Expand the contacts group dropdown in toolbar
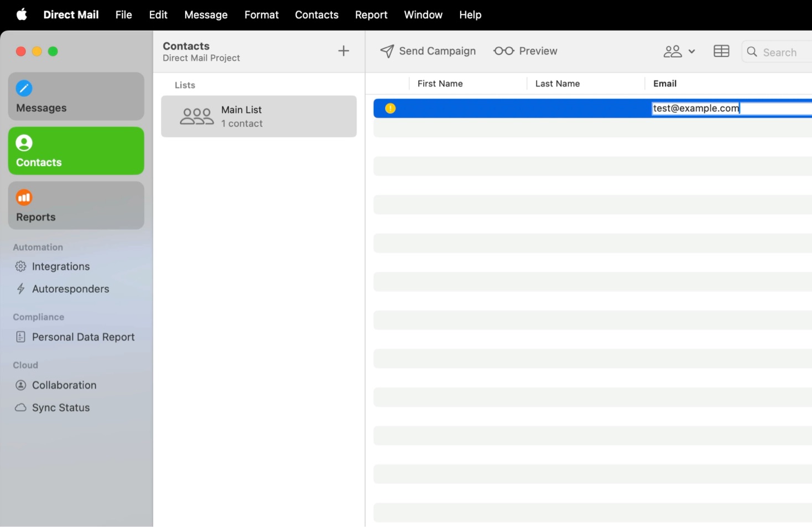 coord(679,51)
